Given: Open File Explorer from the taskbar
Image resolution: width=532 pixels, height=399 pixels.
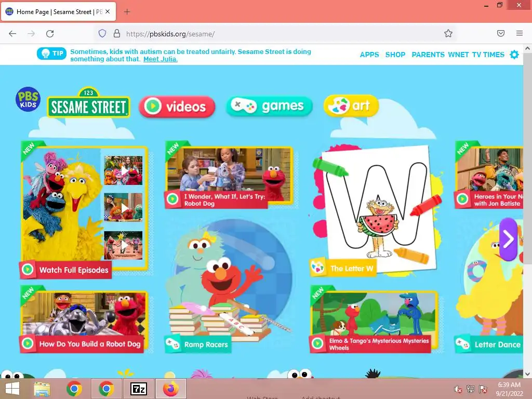Looking at the screenshot, I should [42, 389].
